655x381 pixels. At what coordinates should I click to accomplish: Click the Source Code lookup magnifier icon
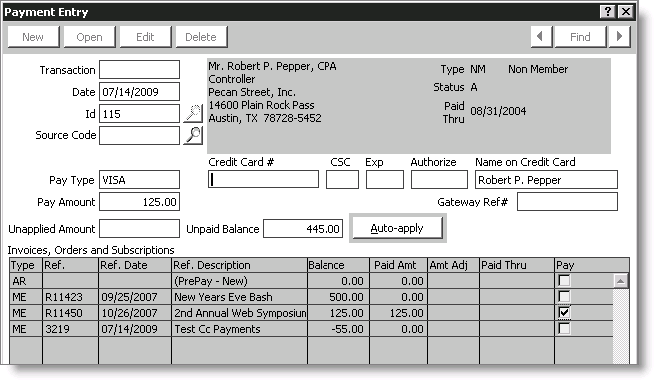coord(193,135)
